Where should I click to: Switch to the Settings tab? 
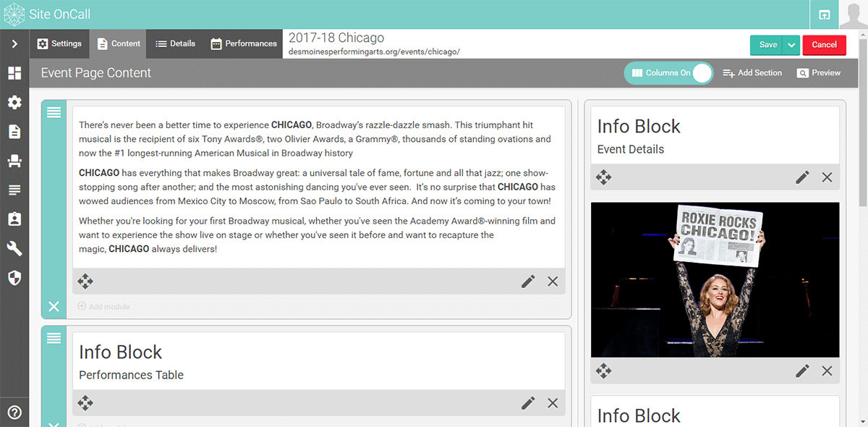point(59,43)
